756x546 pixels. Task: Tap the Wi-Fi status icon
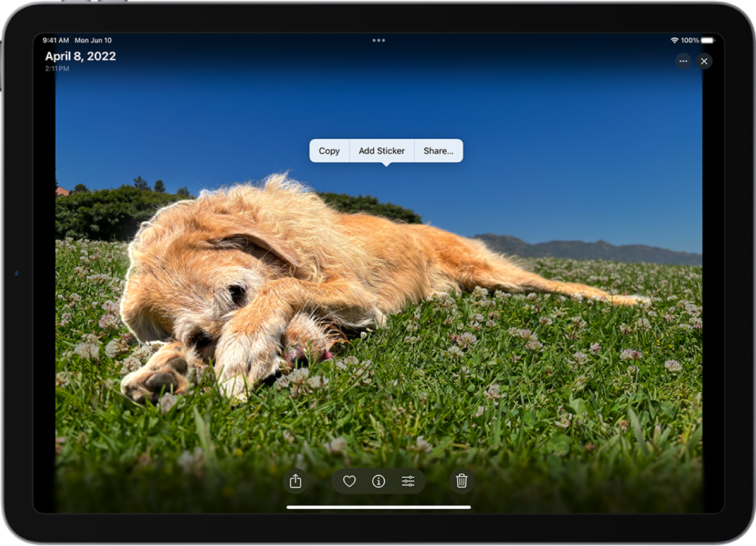click(674, 40)
